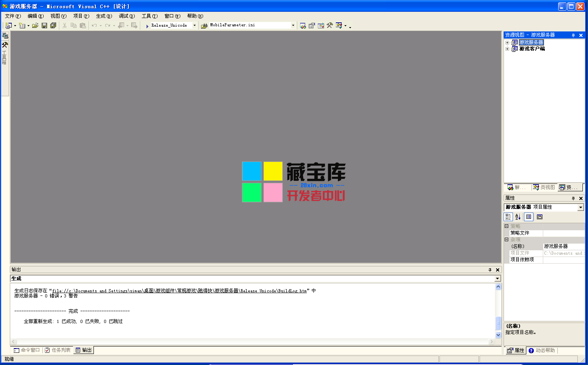Open the 生成(B) menu

[x=104, y=16]
